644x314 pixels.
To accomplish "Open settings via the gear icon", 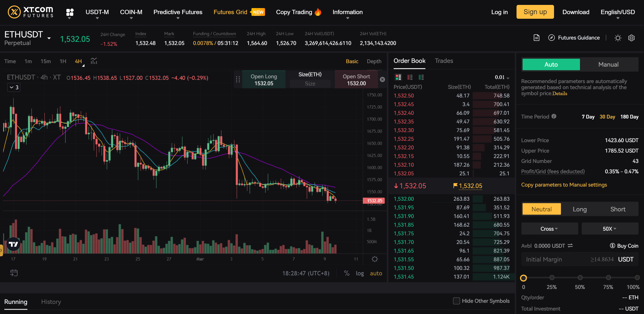I will click(x=631, y=38).
